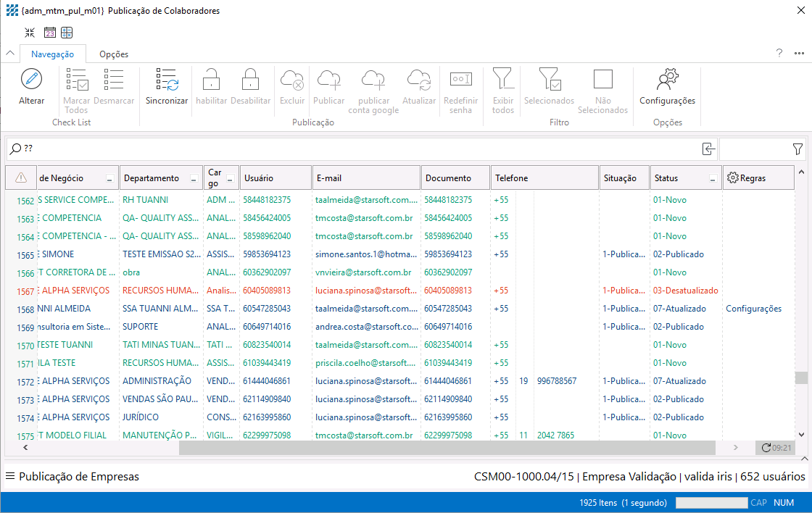
Task: Click the calendar icon in quick toolbar
Action: click(49, 33)
